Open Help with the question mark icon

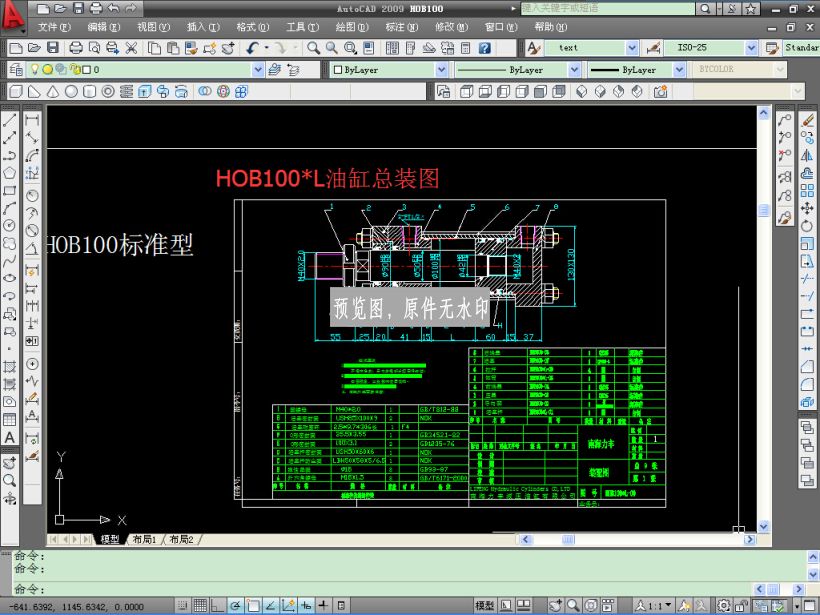pyautogui.click(x=485, y=48)
